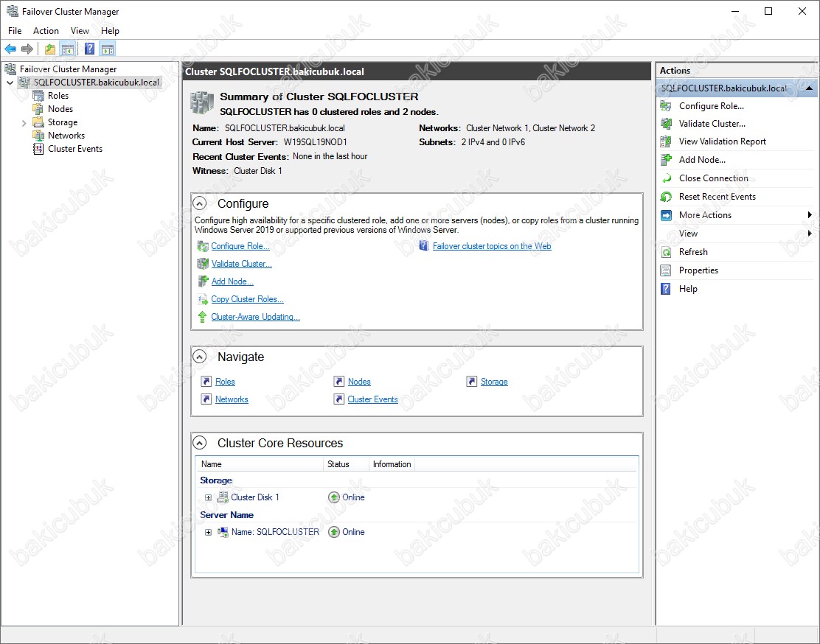The image size is (820, 644).
Task: Open Failover cluster topics on the Web link
Action: pyautogui.click(x=492, y=246)
